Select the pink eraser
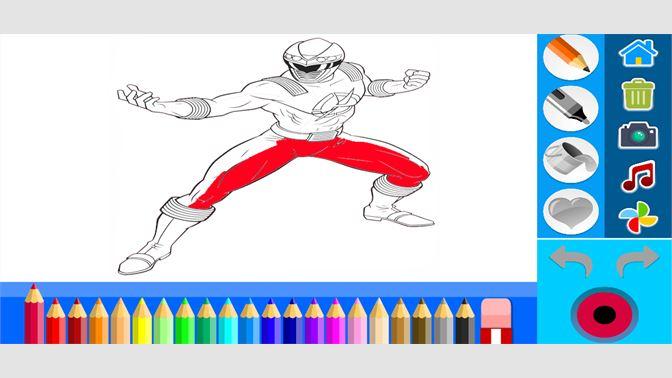The width and height of the screenshot is (672, 378). click(x=496, y=321)
